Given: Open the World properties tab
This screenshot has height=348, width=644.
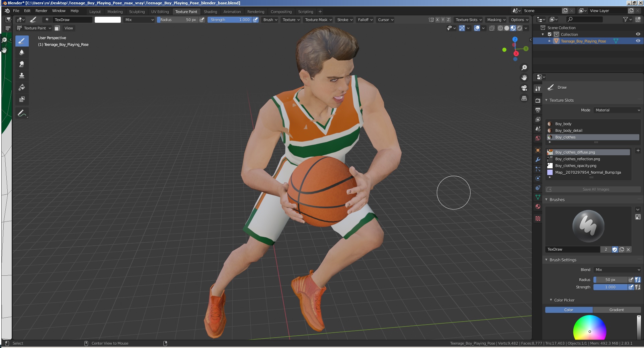Looking at the screenshot, I should (538, 138).
